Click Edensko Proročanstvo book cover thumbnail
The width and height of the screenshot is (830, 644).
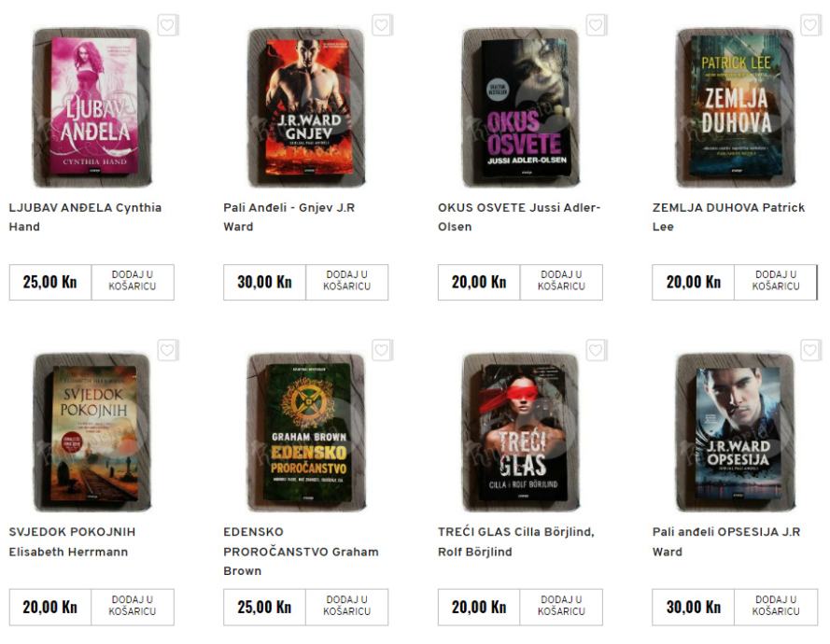[306, 432]
